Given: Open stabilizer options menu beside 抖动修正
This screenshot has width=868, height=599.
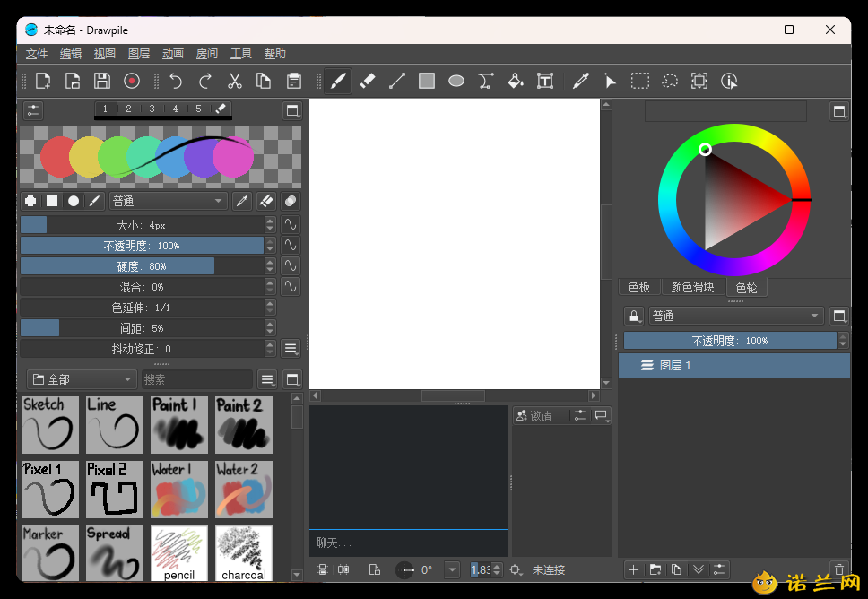Looking at the screenshot, I should [x=290, y=349].
